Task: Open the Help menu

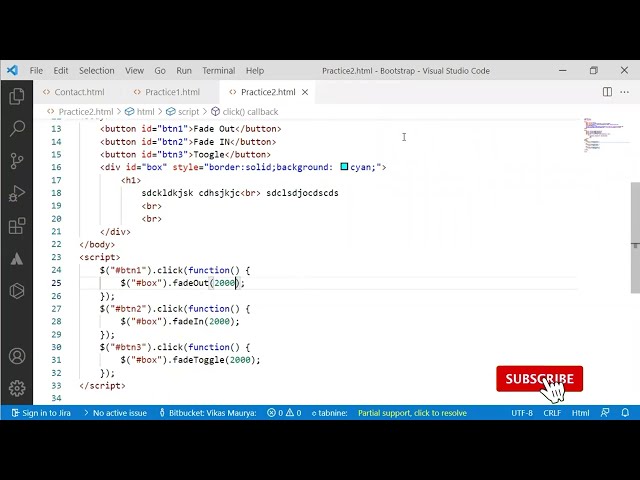Action: pos(255,71)
